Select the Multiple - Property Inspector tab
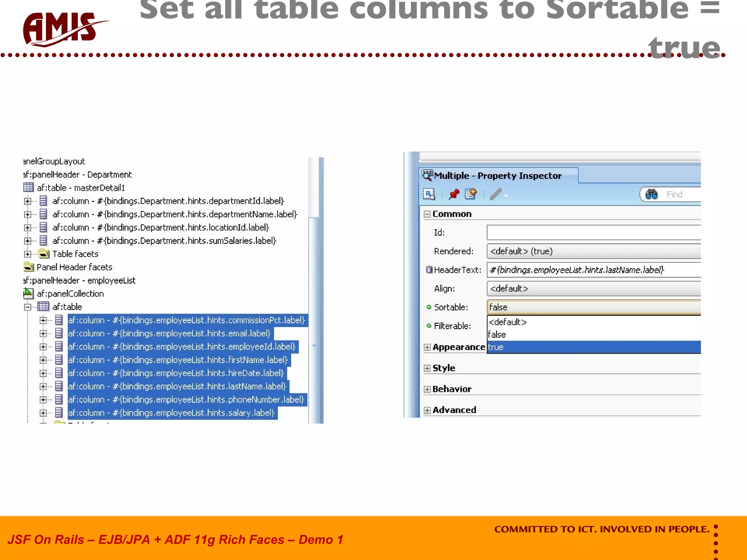747x560 pixels. click(x=498, y=175)
